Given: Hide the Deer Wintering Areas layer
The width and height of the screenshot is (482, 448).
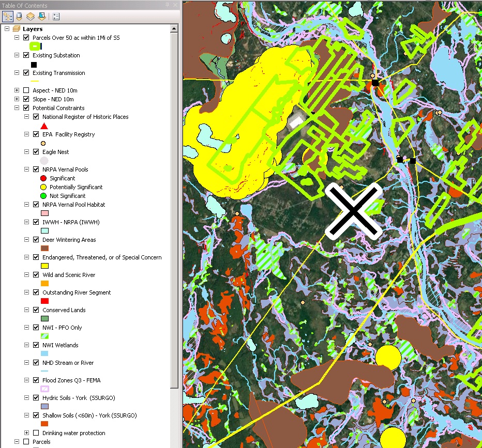Looking at the screenshot, I should (36, 240).
